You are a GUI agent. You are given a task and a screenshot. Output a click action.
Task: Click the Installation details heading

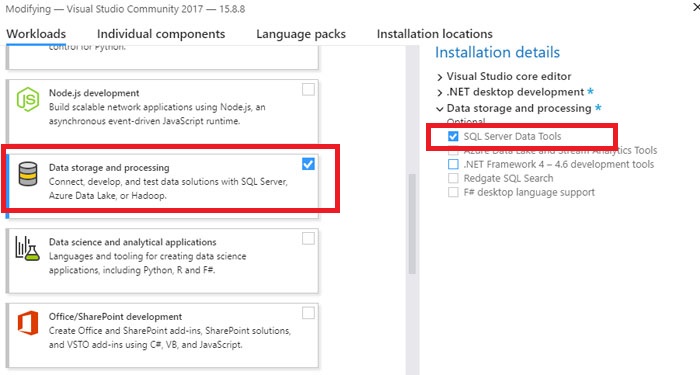coord(497,52)
